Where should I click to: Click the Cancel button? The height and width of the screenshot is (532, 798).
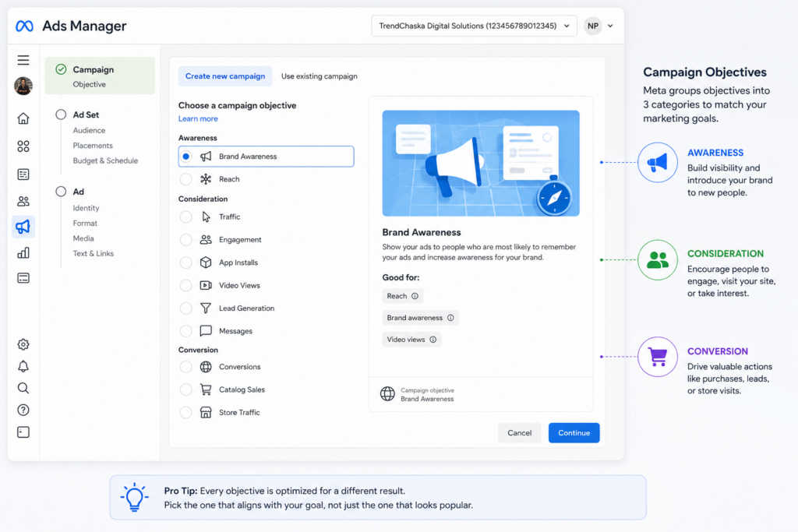tap(519, 433)
